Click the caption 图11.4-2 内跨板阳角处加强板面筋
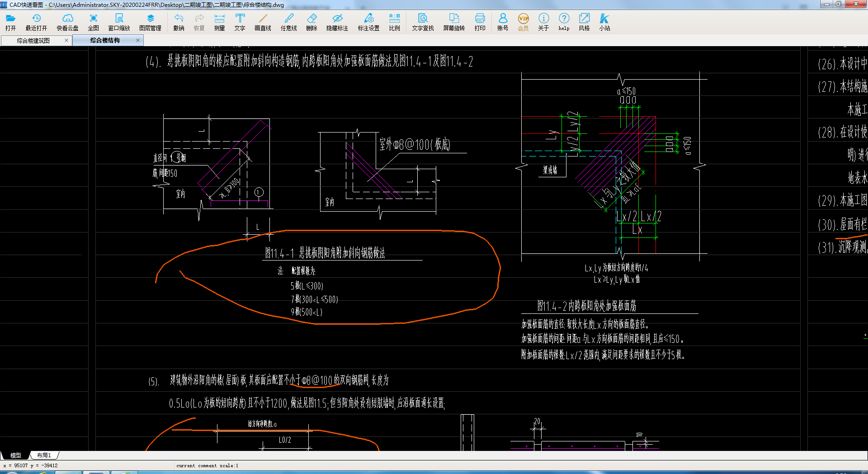Screen dimensions: 868x474 click(x=587, y=306)
